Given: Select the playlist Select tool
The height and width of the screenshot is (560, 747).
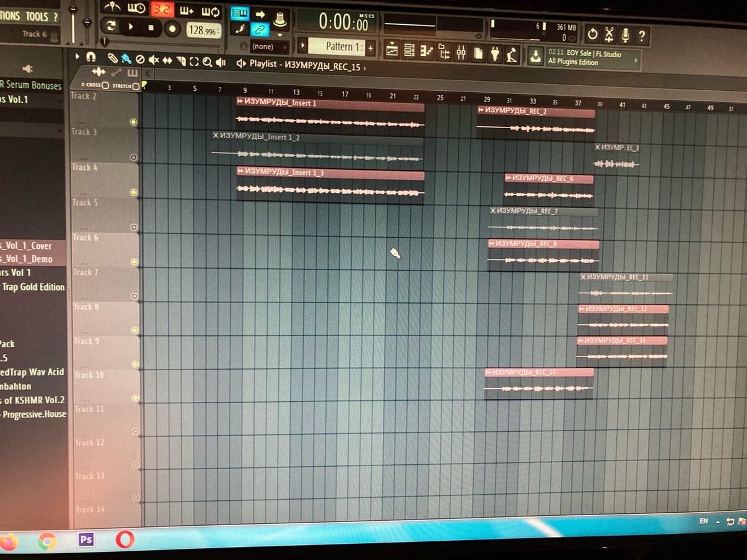Looking at the screenshot, I should coord(194,62).
